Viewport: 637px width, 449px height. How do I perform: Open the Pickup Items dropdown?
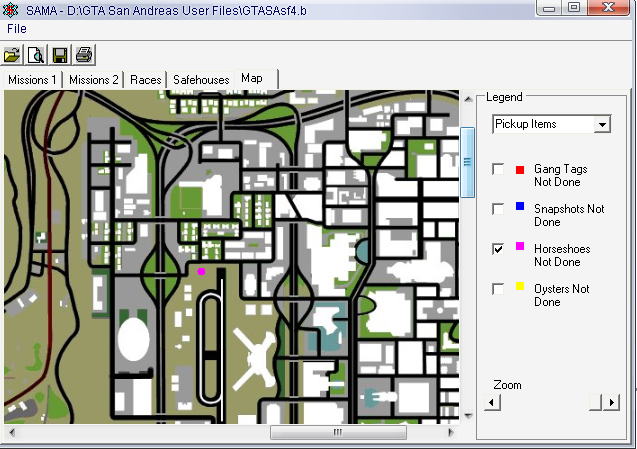click(x=602, y=124)
